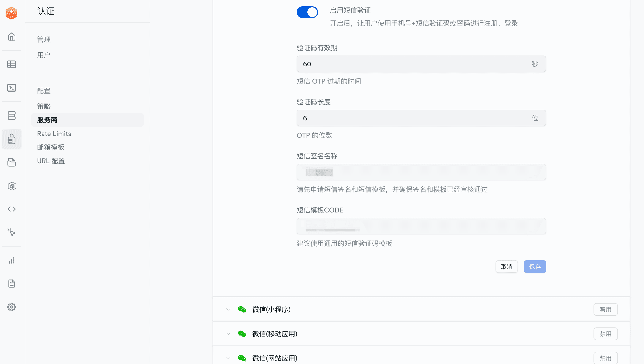The image size is (644, 364).
Task: Select the authentication lock icon
Action: click(x=11, y=139)
